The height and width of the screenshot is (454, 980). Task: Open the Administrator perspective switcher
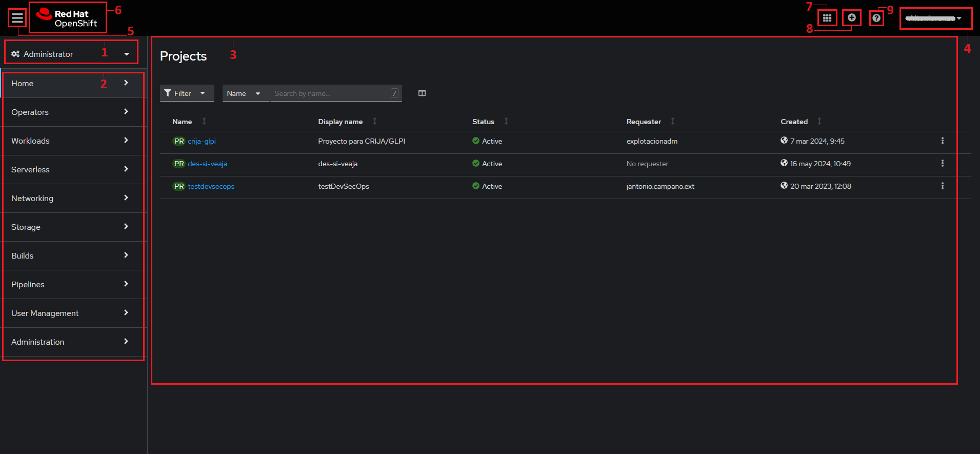(71, 54)
